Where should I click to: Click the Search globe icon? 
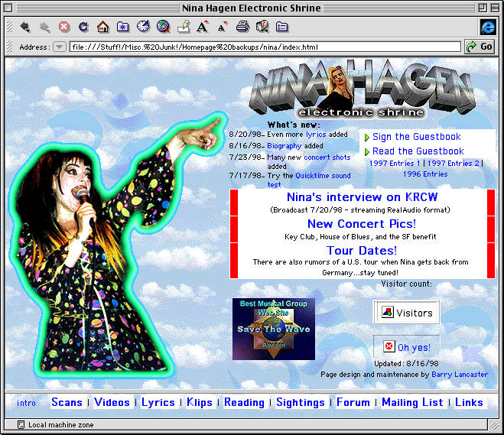pos(162,28)
